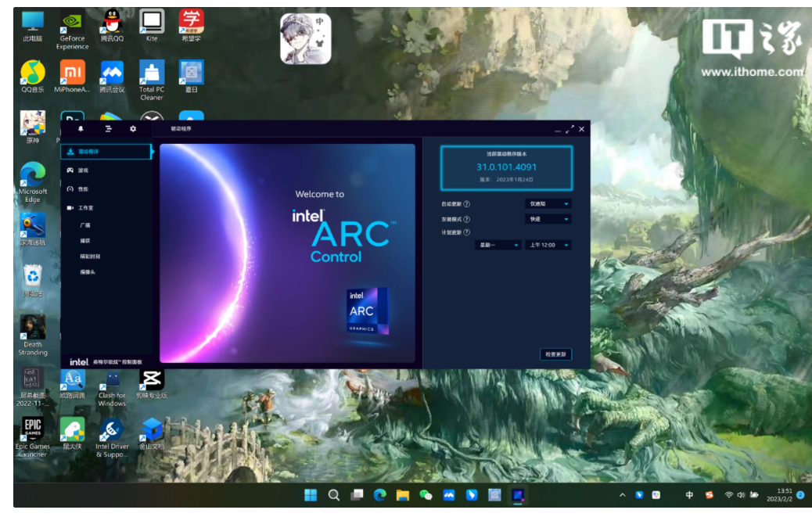The image size is (812, 517).
Task: Open 金山文档 desktop icon
Action: click(x=152, y=433)
